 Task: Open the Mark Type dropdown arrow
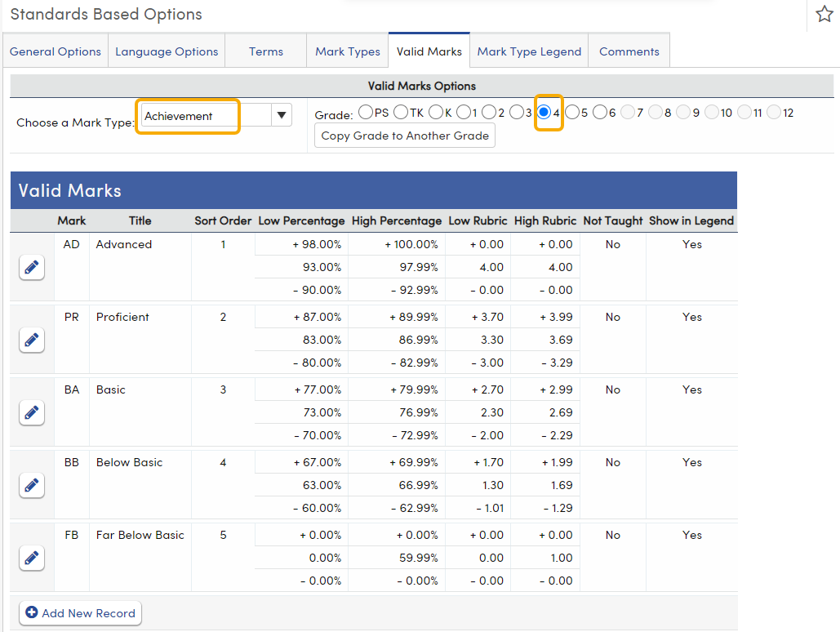[282, 115]
